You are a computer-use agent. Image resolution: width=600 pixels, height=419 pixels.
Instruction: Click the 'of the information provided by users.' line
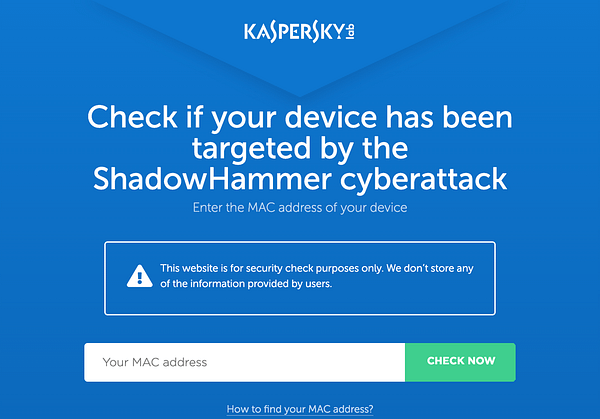tap(246, 284)
